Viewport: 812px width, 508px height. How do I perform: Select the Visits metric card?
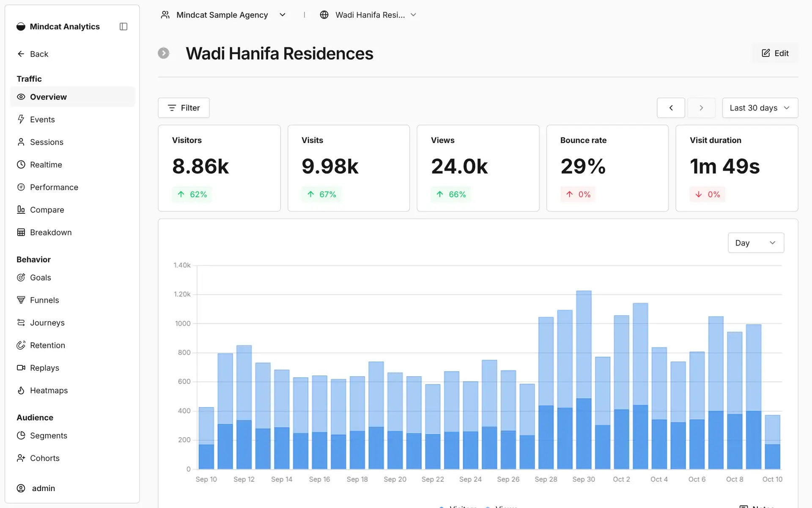click(x=348, y=168)
